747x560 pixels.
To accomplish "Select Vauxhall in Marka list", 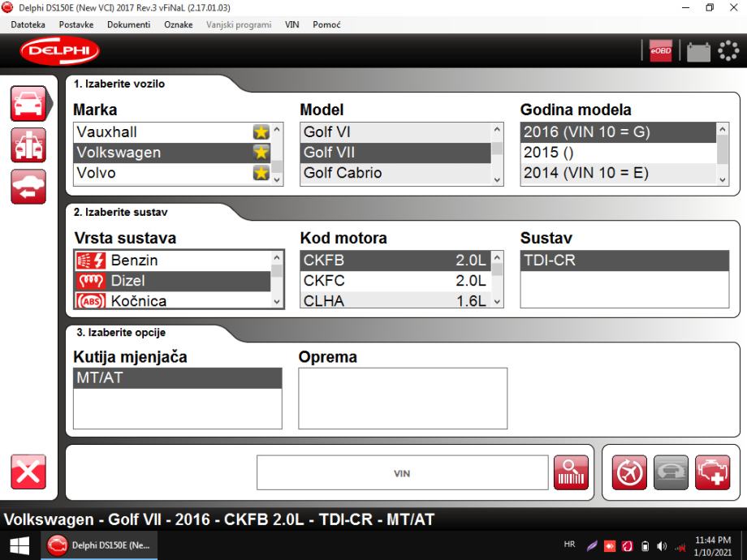I will [x=172, y=132].
